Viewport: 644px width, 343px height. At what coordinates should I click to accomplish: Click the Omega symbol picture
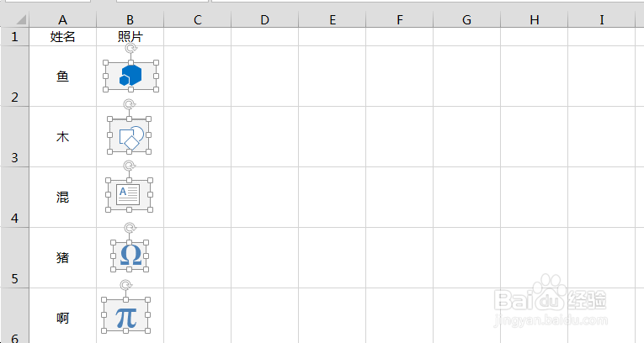(130, 255)
